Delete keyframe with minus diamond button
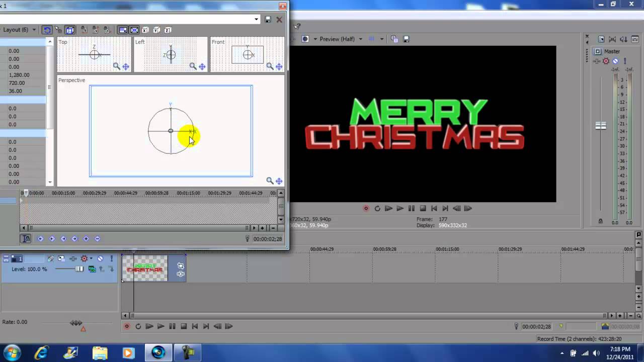 pos(97,239)
